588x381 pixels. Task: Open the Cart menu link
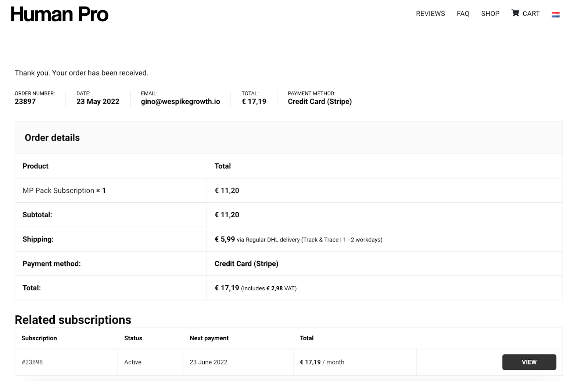[531, 14]
